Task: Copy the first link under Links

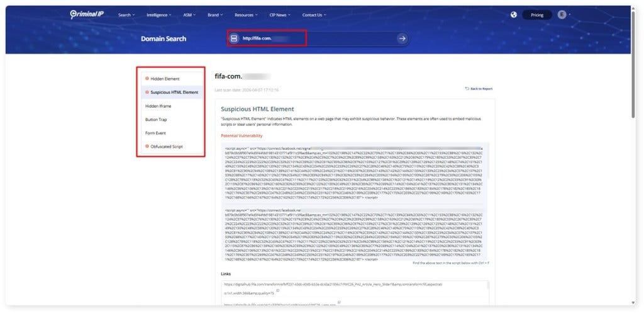Action: click(x=278, y=290)
